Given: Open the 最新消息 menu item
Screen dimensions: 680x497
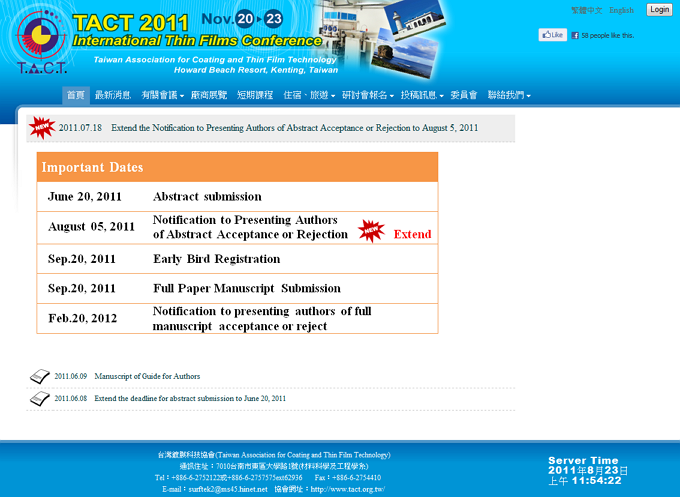Looking at the screenshot, I should click(112, 95).
